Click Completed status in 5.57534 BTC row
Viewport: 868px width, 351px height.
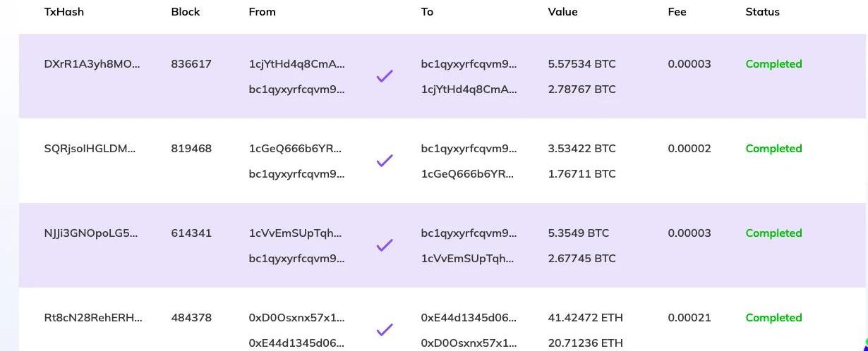773,64
